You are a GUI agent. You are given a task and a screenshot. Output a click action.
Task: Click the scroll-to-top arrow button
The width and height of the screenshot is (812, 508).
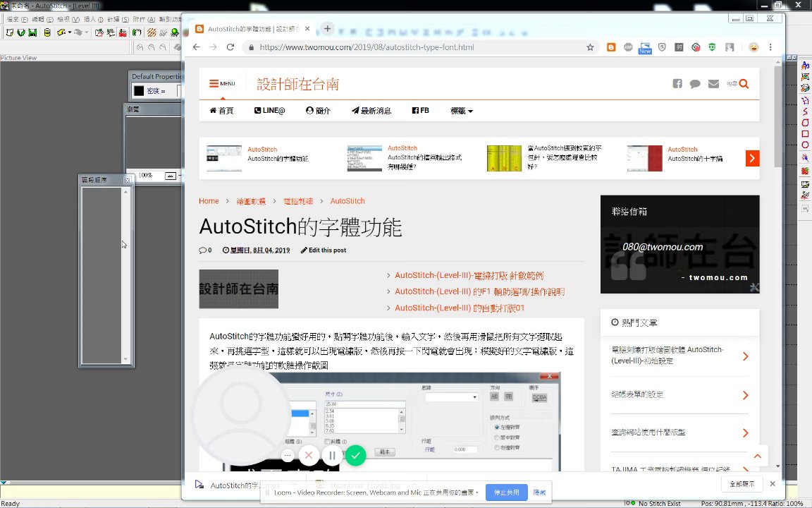click(758, 456)
